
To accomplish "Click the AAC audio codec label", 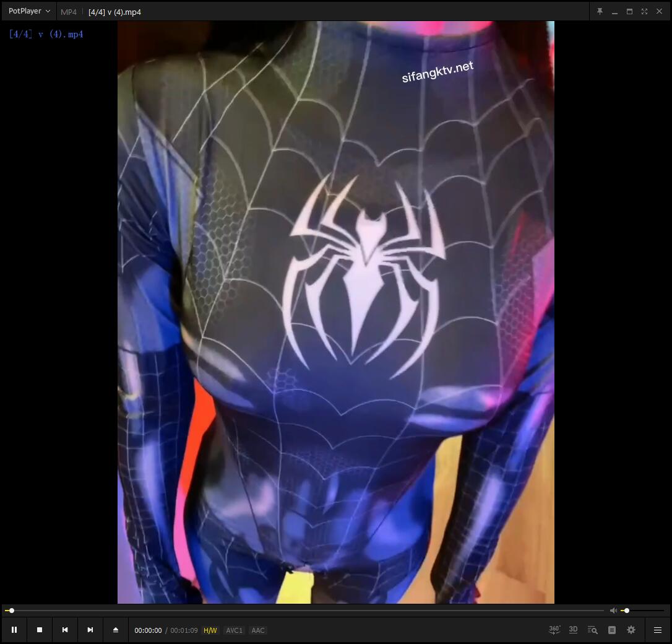I will click(x=257, y=630).
